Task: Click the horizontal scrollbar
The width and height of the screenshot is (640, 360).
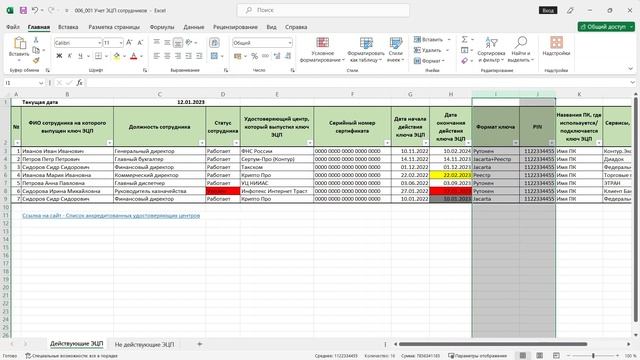Action: point(493,344)
